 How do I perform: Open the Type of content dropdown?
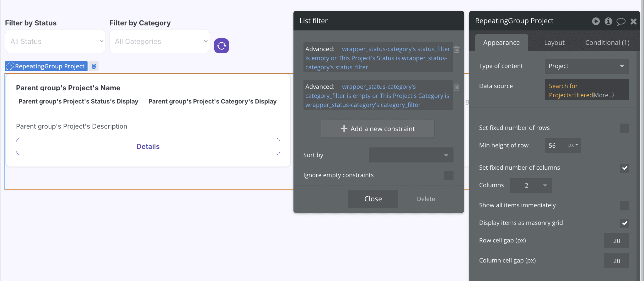pos(587,66)
